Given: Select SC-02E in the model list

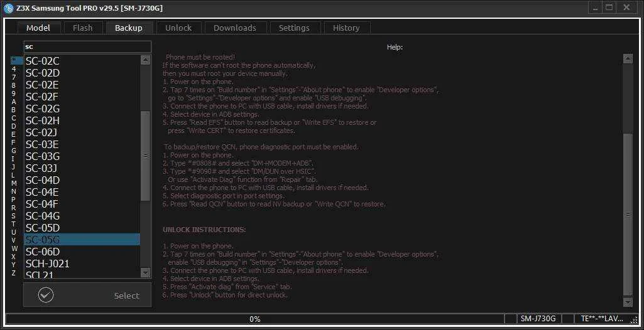Looking at the screenshot, I should coord(82,85).
